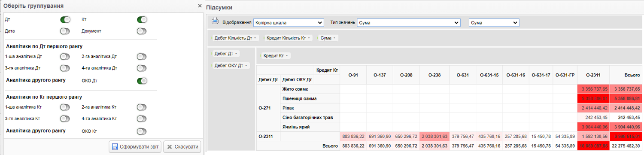The width and height of the screenshot is (644, 155).
Task: Disable the ОКО Дт switch
Action: pos(142,81)
